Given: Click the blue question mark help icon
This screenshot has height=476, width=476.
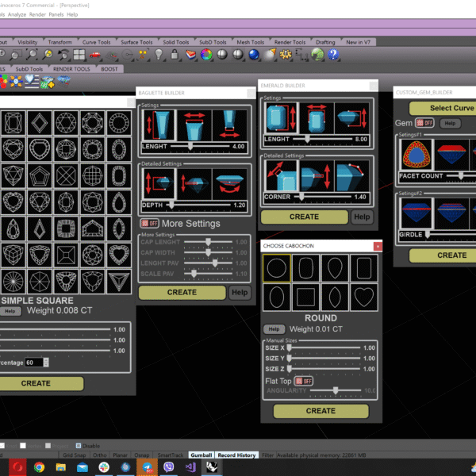Looking at the screenshot, I should [x=333, y=55].
